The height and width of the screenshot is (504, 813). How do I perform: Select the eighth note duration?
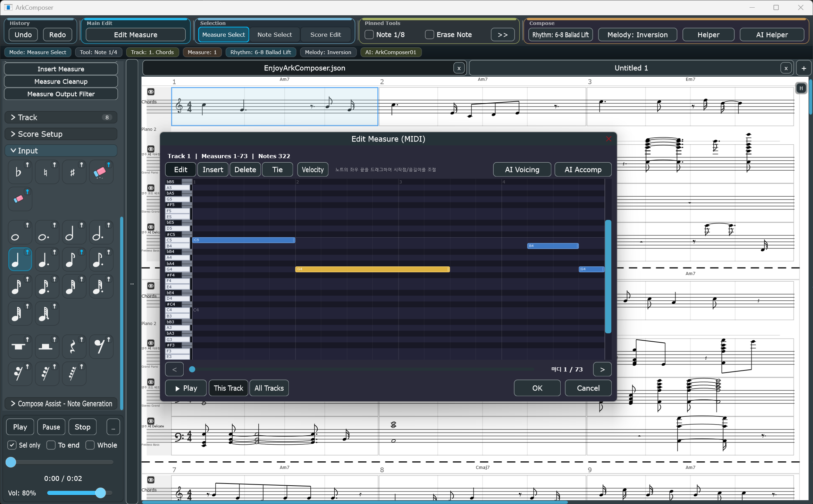coord(74,259)
